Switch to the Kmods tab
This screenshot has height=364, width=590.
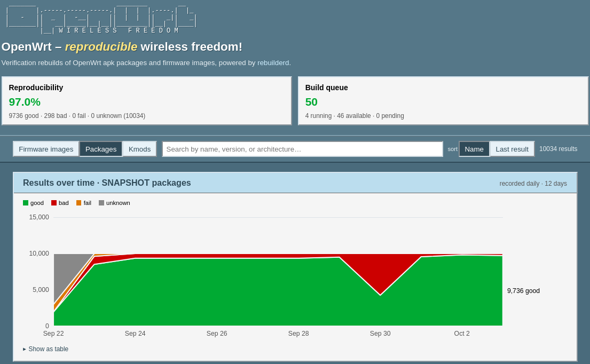139,149
